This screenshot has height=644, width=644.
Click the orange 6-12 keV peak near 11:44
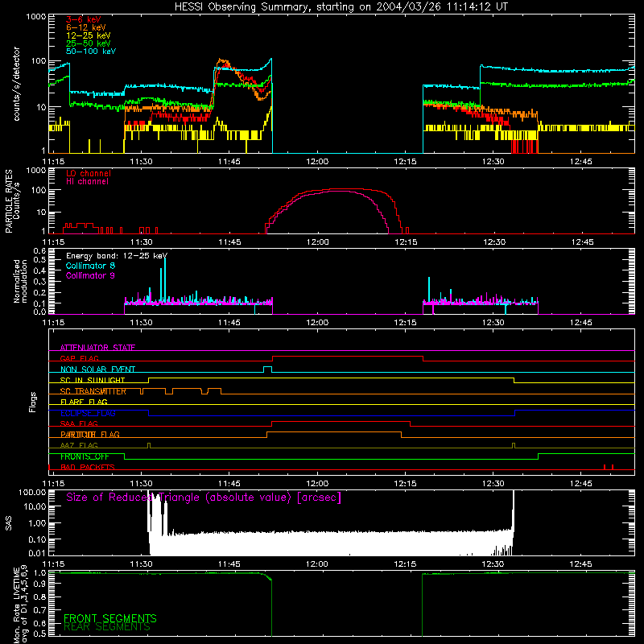click(222, 60)
